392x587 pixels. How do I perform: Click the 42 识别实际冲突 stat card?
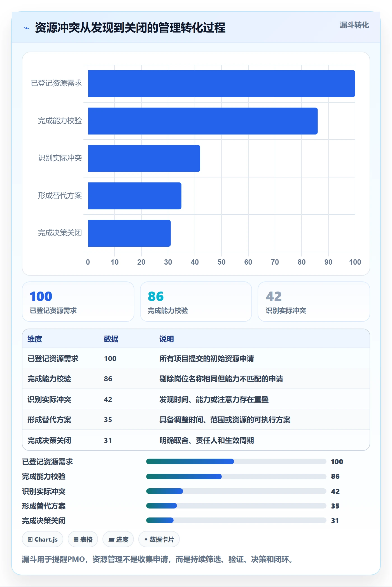314,302
